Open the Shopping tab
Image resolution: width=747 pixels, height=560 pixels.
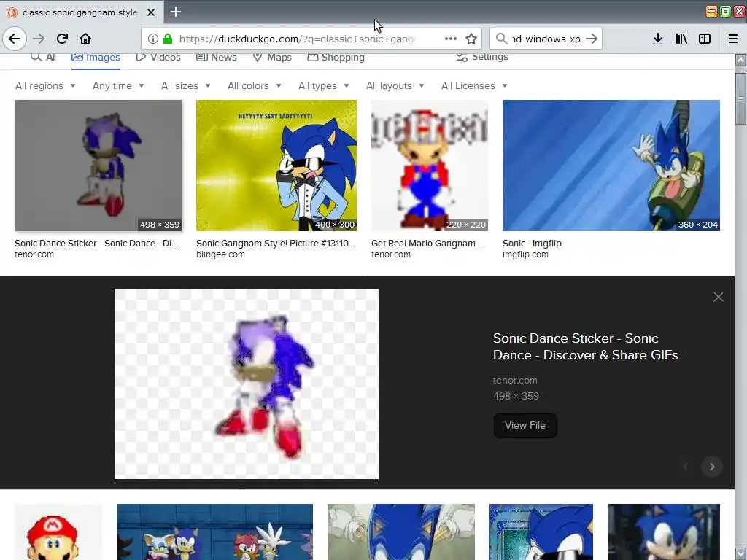(x=336, y=57)
